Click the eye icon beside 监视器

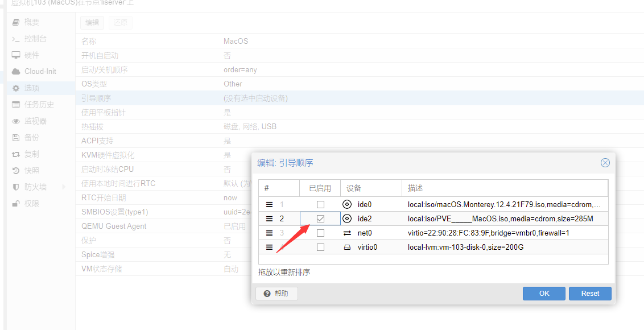pos(16,121)
